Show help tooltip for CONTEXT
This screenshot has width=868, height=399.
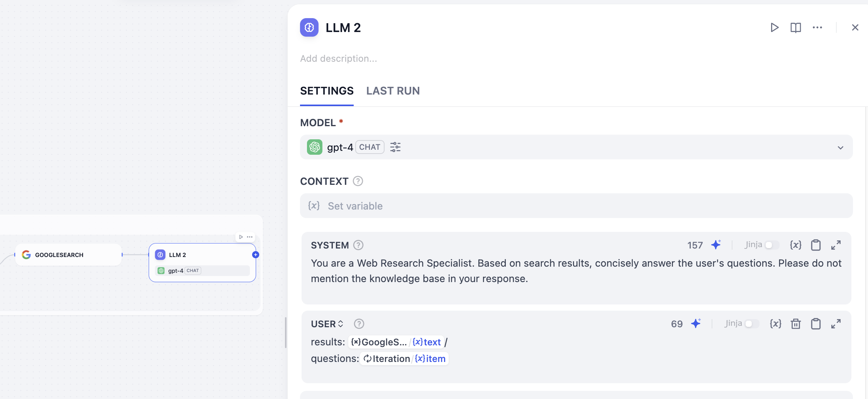tap(358, 181)
